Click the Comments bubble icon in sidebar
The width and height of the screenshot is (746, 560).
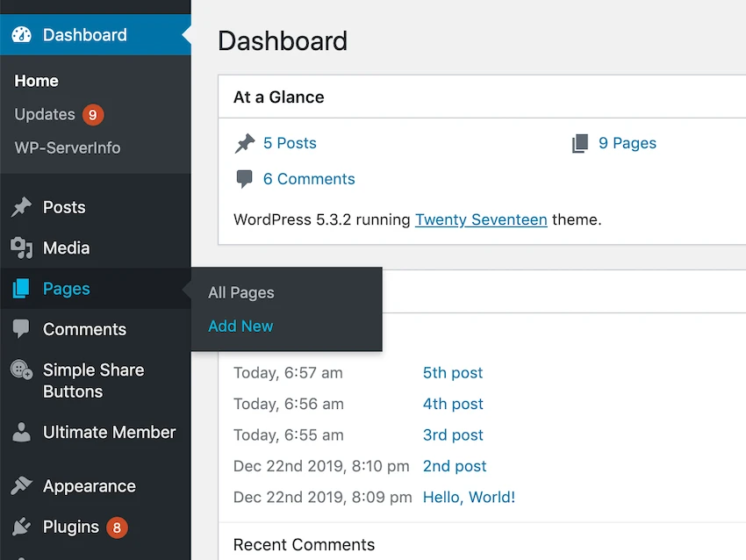point(21,329)
